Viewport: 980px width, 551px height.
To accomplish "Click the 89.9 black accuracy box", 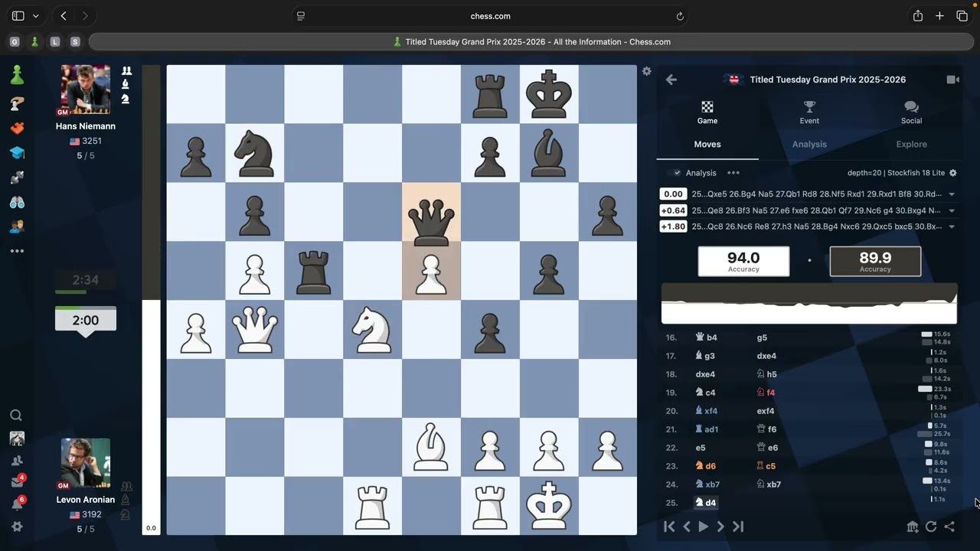I will [x=875, y=261].
